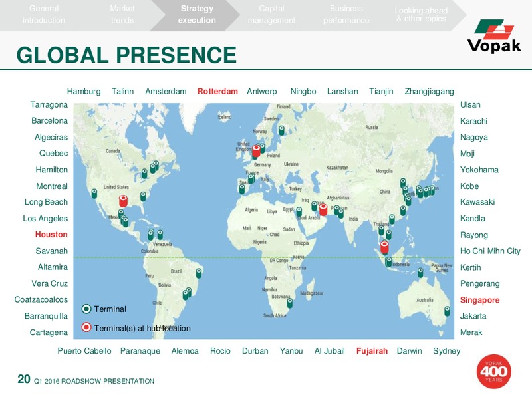
Task: Click the Darwin label
Action: (410, 351)
